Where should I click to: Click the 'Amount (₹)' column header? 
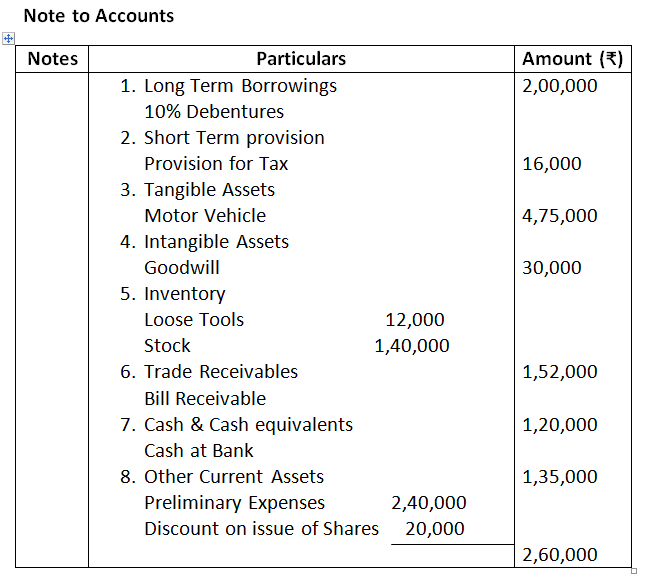(572, 59)
